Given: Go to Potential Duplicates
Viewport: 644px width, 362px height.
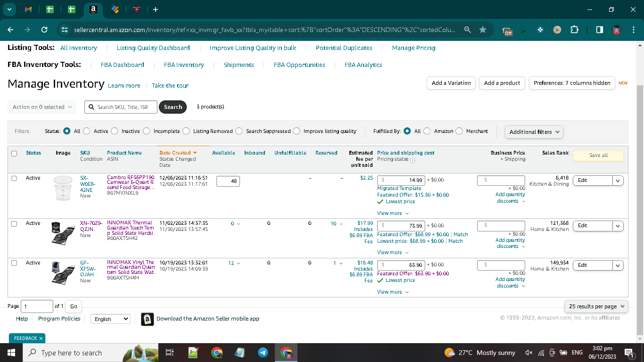Looking at the screenshot, I should click(x=344, y=48).
